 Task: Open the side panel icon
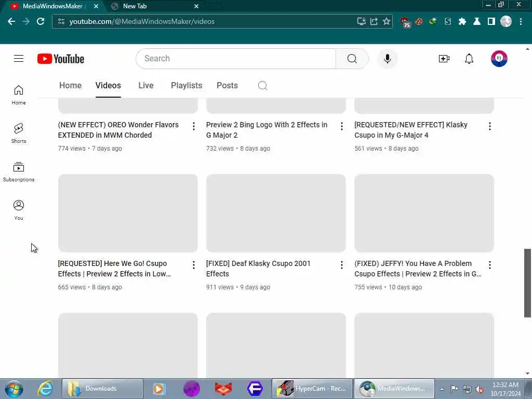[x=491, y=21]
